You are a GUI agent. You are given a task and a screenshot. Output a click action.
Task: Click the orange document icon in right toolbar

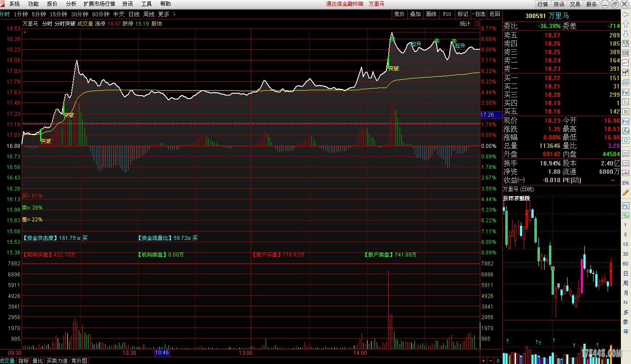pyautogui.click(x=625, y=111)
